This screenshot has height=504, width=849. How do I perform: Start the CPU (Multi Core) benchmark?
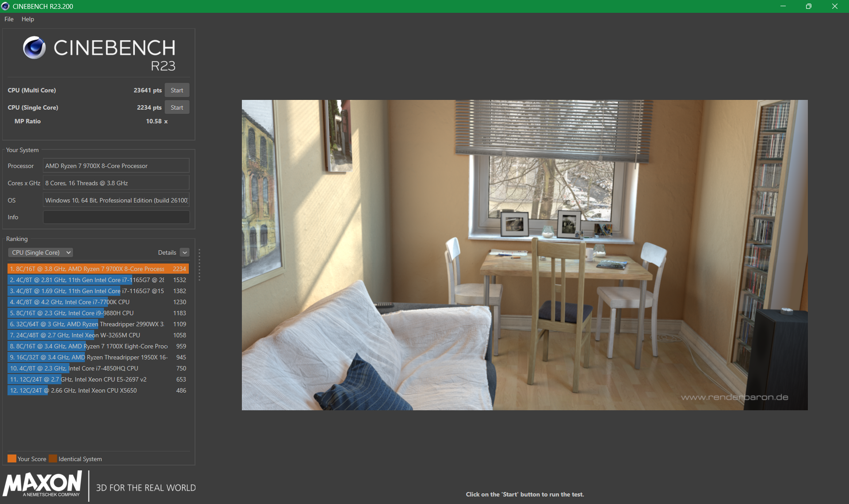(177, 90)
